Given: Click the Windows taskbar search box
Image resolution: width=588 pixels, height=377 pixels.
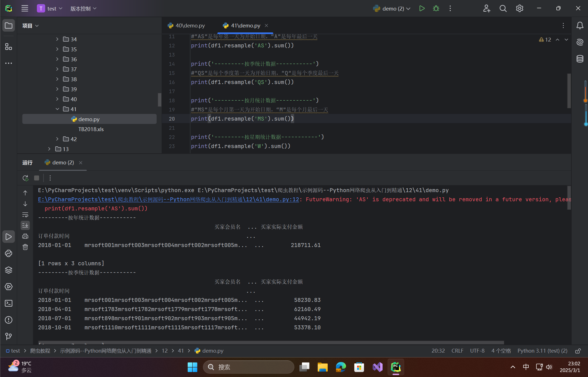Looking at the screenshot, I should click(248, 367).
